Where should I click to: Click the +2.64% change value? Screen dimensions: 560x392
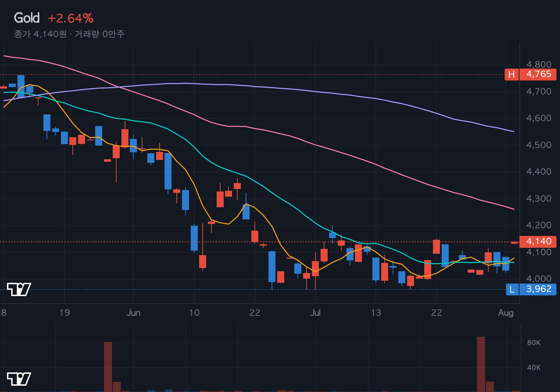(71, 18)
